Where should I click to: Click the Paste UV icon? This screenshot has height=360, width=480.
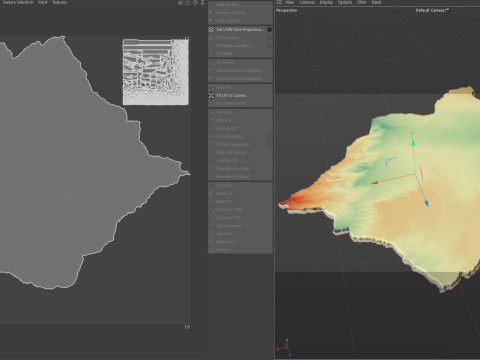coord(211,194)
